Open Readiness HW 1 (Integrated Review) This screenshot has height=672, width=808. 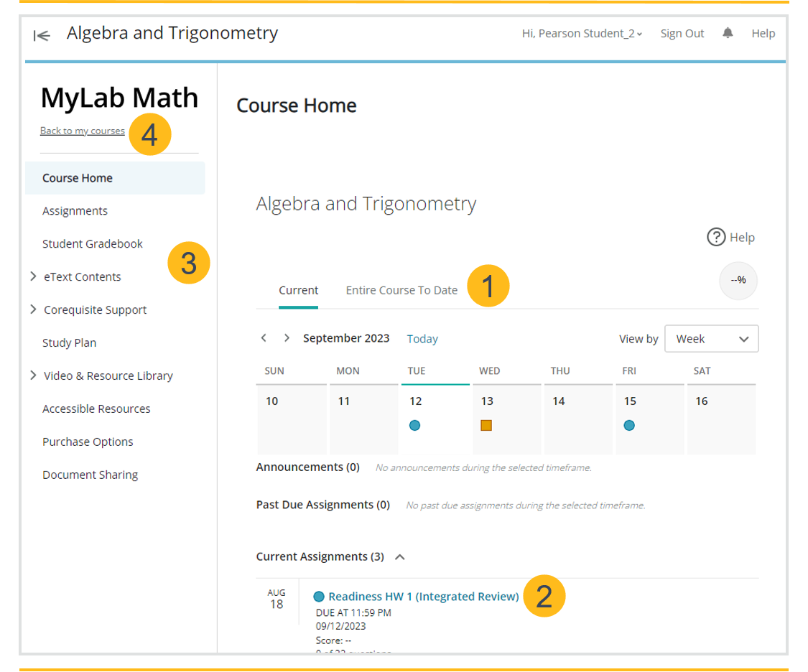coord(424,597)
